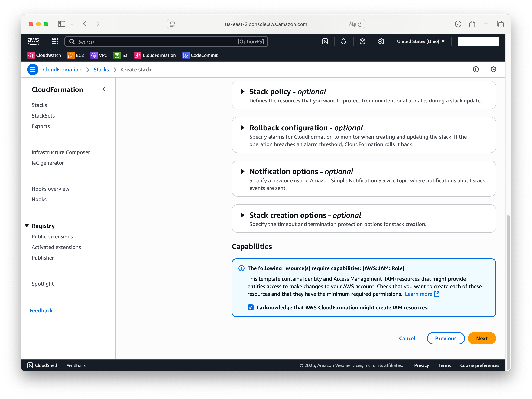Open Activated extensions
The height and width of the screenshot is (399, 532).
(x=56, y=247)
